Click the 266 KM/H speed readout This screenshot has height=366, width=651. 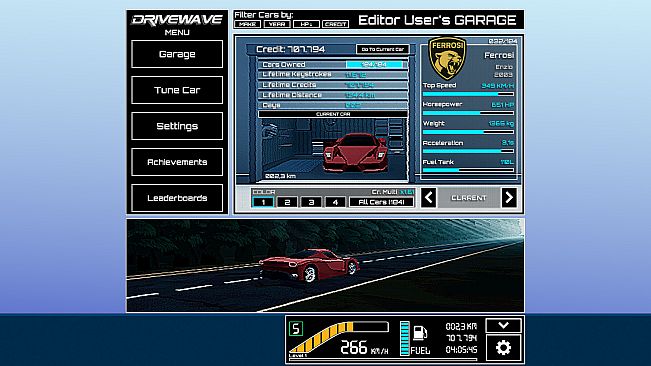tap(364, 348)
